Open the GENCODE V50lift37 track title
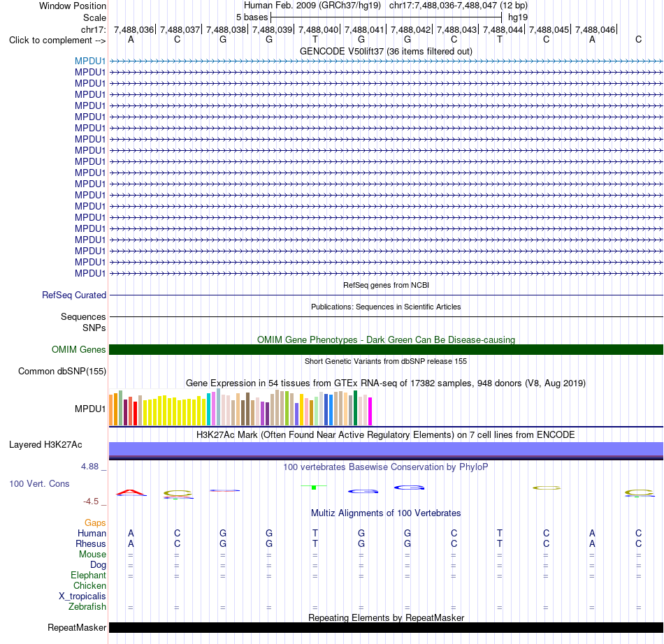Image resolution: width=664 pixels, height=644 pixels. (386, 51)
